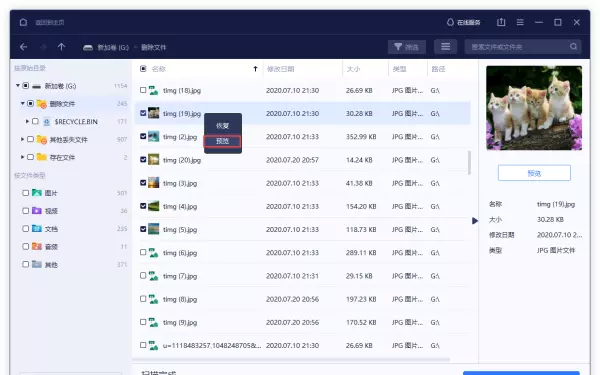
Task: Check the 图片 file type checkbox
Action: click(26, 193)
